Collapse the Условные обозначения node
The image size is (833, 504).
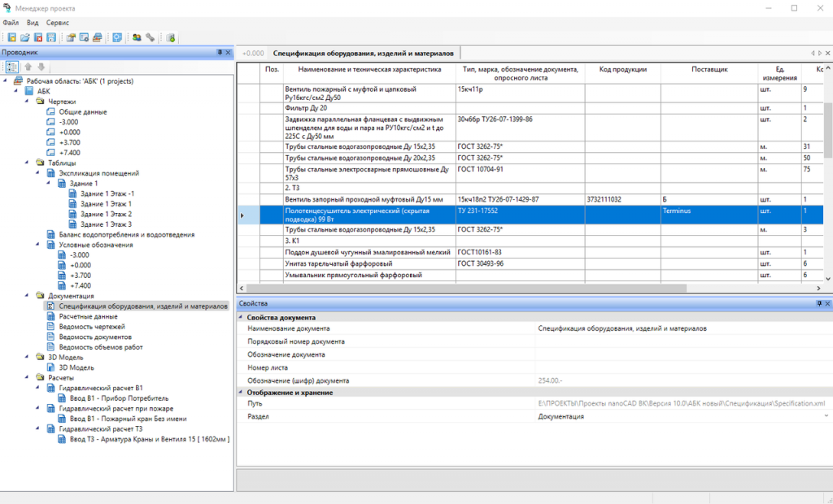pos(37,245)
